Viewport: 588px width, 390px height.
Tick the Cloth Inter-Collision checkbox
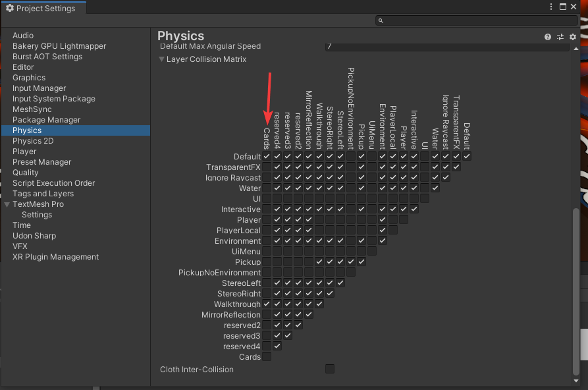coord(330,369)
